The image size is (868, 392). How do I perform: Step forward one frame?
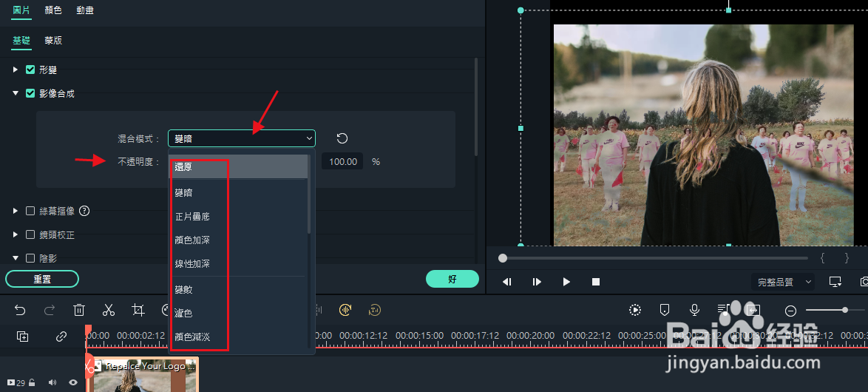[537, 282]
